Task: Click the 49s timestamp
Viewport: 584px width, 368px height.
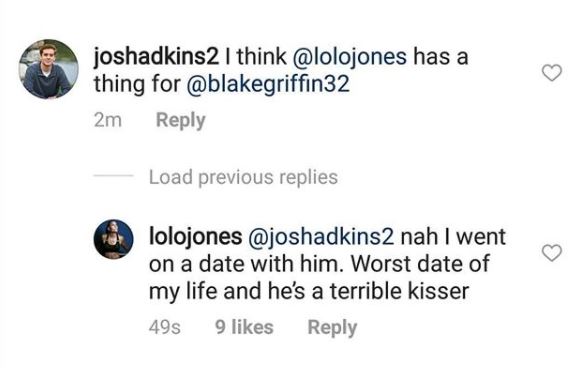Action: tap(165, 327)
